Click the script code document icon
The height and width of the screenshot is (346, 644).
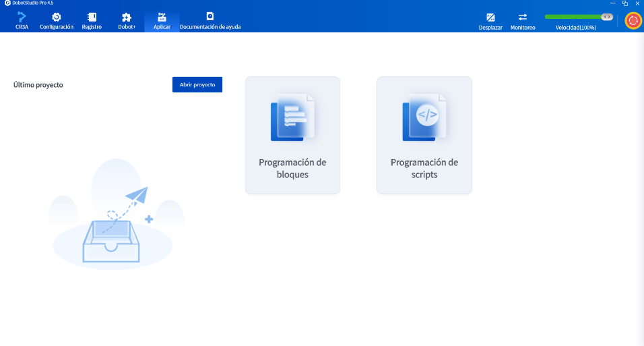[424, 117]
